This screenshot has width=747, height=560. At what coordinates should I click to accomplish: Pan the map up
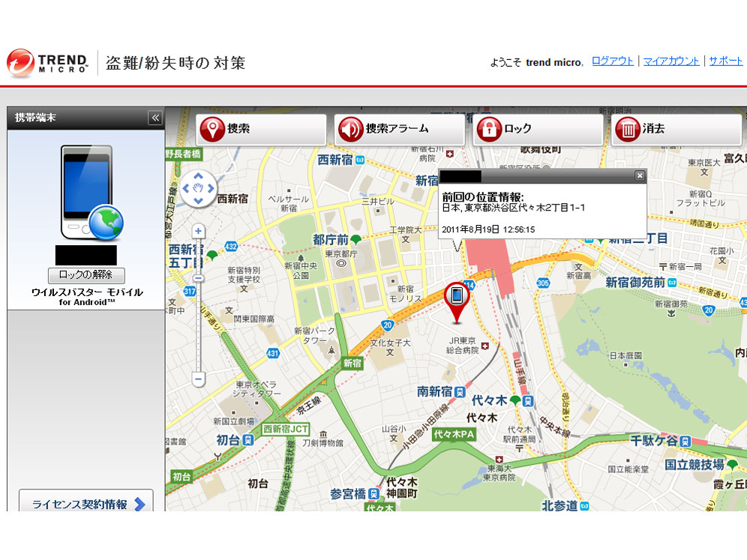pyautogui.click(x=198, y=177)
